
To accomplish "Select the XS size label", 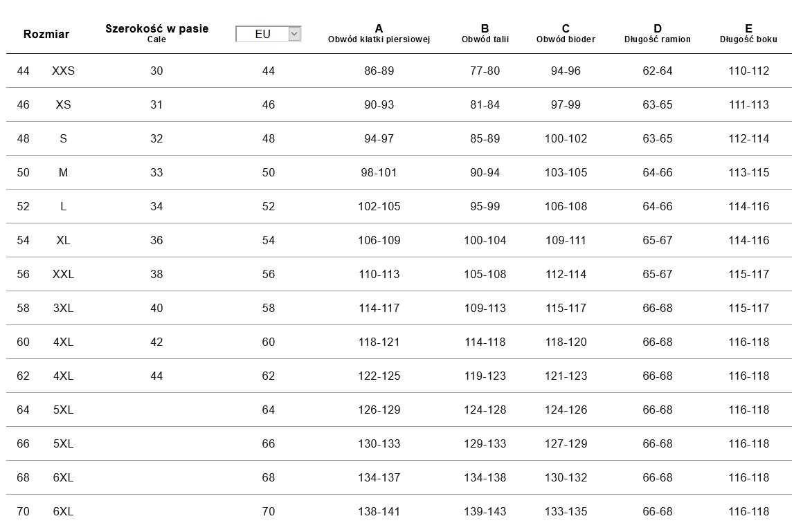I will [x=63, y=104].
